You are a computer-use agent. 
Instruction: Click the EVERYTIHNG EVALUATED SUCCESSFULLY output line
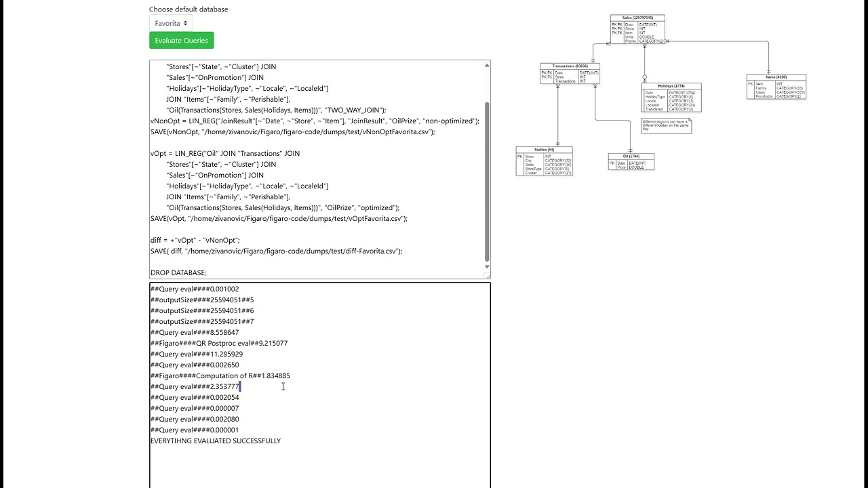click(216, 441)
